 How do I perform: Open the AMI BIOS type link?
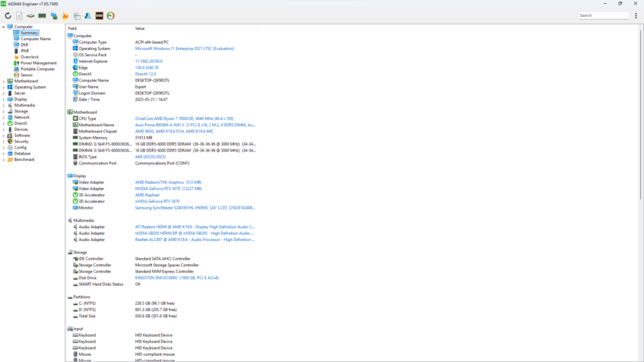point(150,156)
